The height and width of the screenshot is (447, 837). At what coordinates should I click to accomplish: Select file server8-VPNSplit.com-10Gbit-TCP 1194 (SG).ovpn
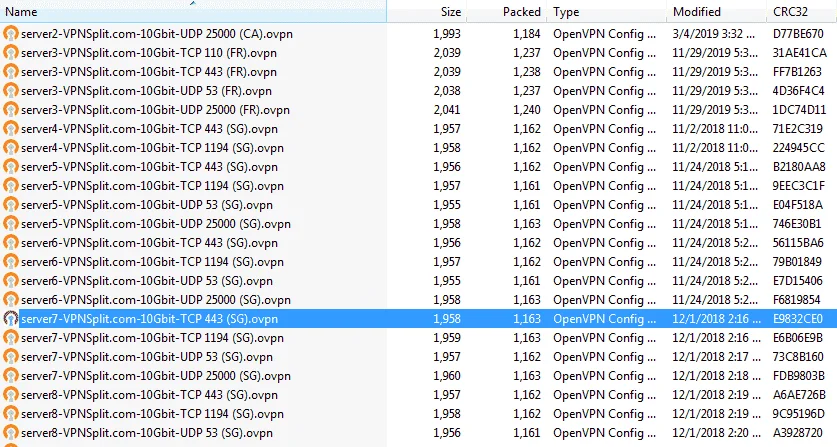[x=152, y=414]
